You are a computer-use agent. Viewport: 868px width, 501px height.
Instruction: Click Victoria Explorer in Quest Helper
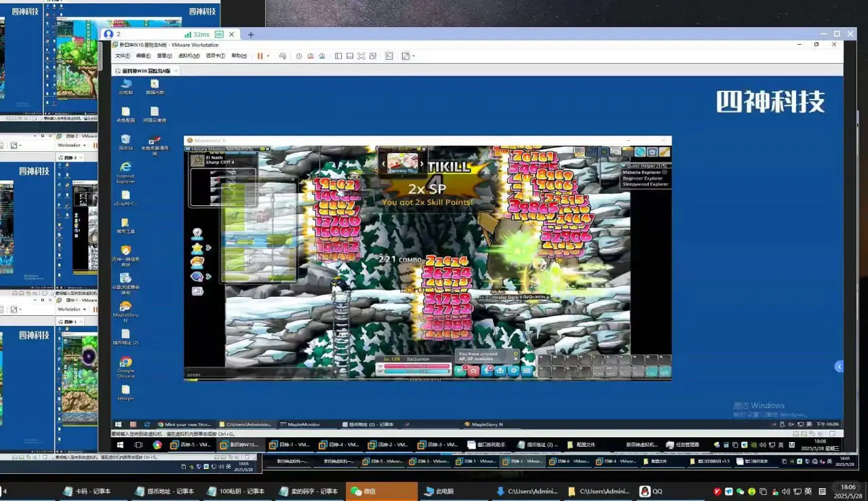pos(641,172)
